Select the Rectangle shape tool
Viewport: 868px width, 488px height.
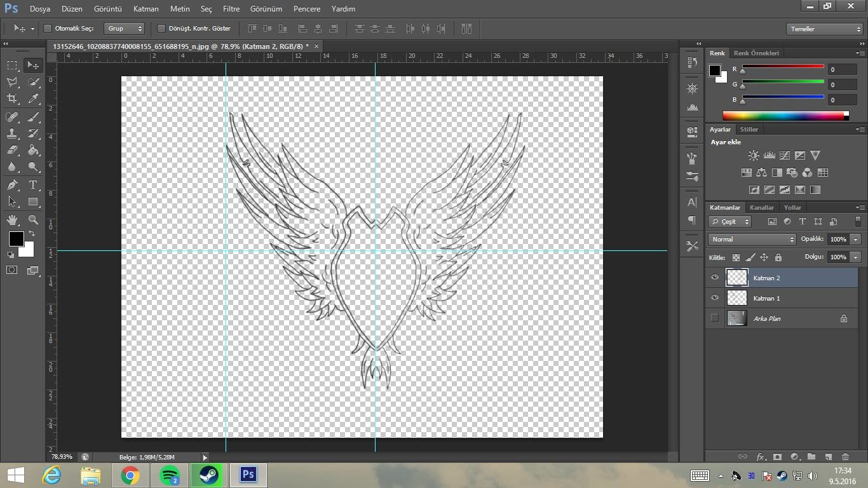pyautogui.click(x=33, y=201)
